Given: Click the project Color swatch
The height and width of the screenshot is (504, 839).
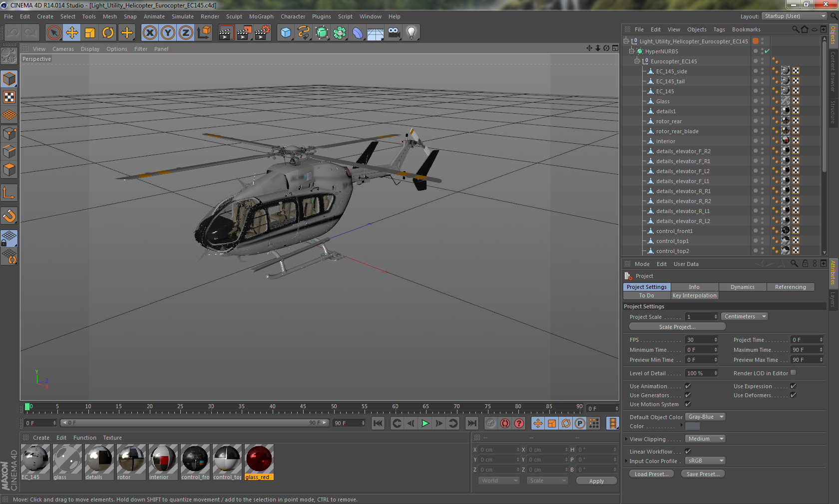Looking at the screenshot, I should coord(692,426).
